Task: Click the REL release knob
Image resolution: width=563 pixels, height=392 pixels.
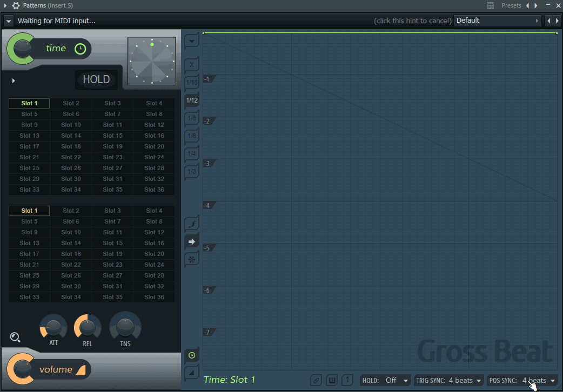Action: pyautogui.click(x=88, y=327)
